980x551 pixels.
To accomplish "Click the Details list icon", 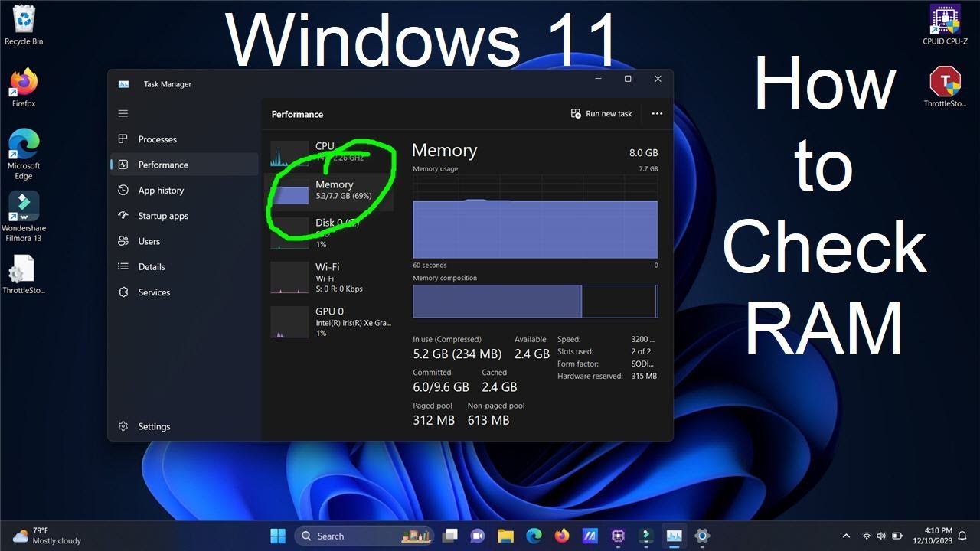I will [x=123, y=266].
